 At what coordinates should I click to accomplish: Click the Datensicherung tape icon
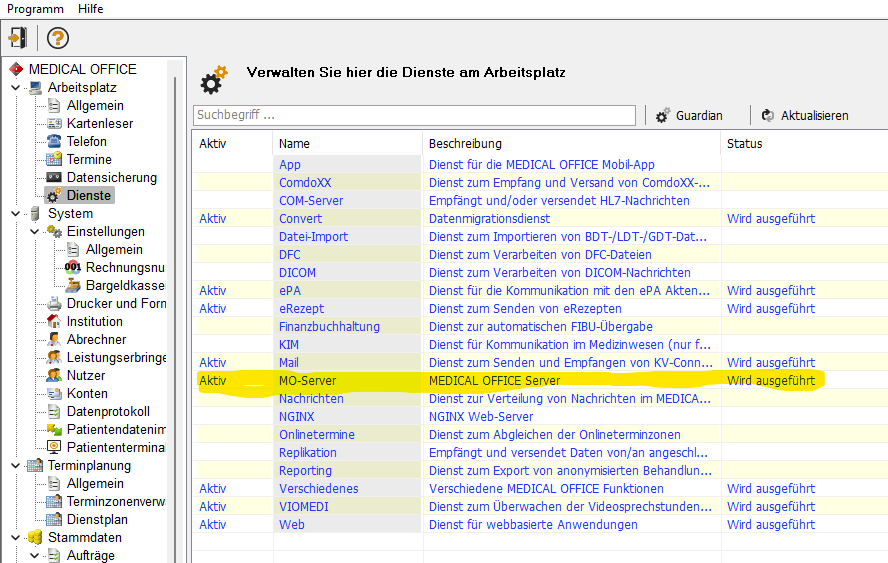pos(54,177)
